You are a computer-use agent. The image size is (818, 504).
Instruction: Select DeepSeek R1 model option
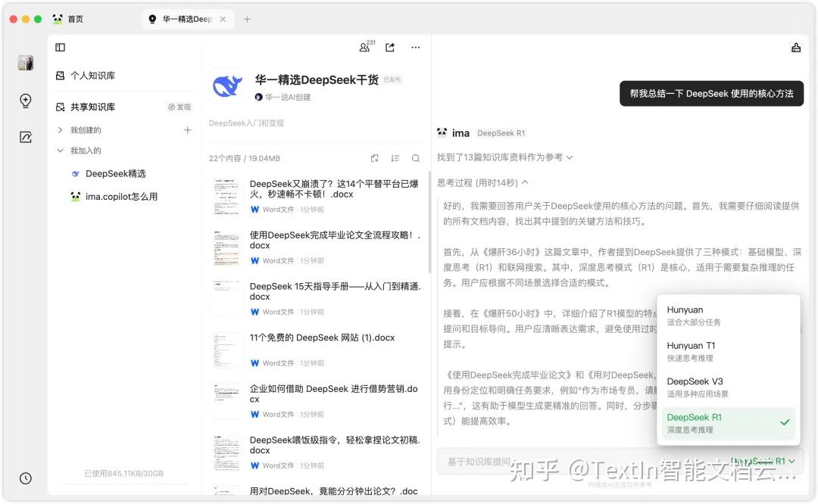[x=729, y=423]
